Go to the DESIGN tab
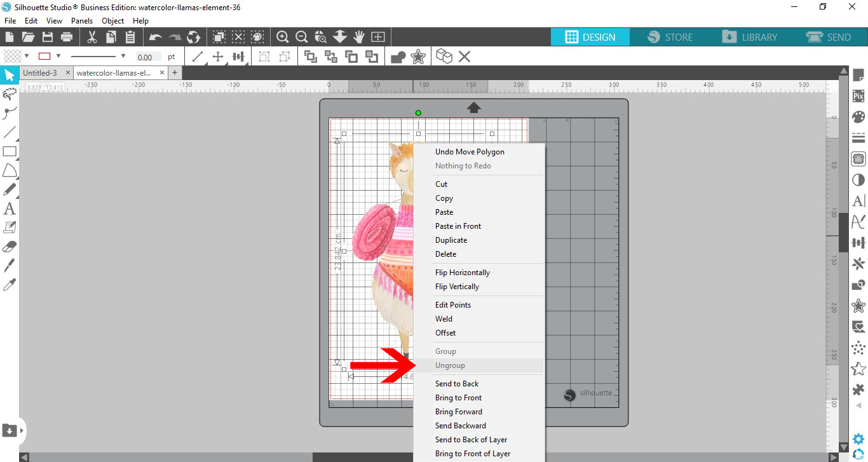Screen dimensions: 868x462 point(590,37)
